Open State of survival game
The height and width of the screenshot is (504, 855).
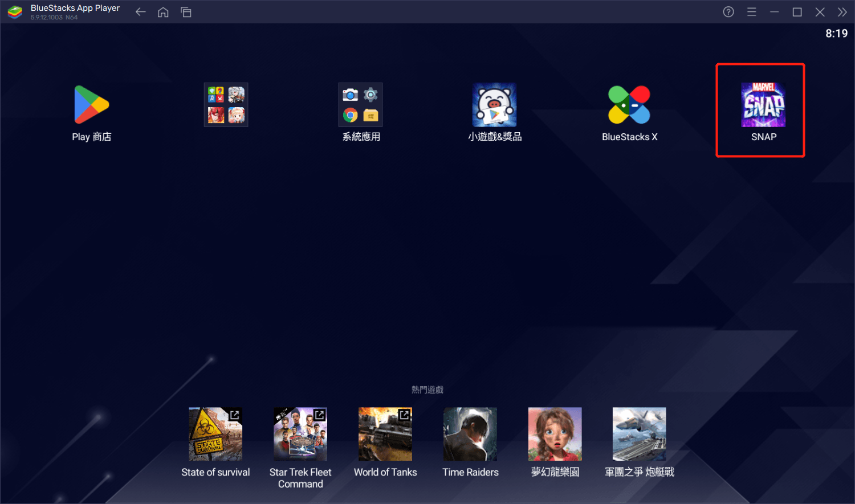[x=215, y=434]
